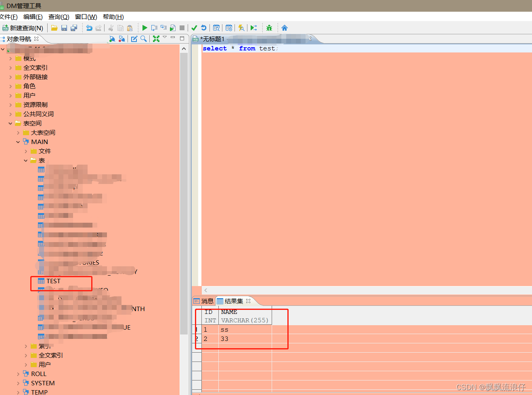532x395 pixels.
Task: Undo the last edit in the toolbar
Action: coord(89,28)
